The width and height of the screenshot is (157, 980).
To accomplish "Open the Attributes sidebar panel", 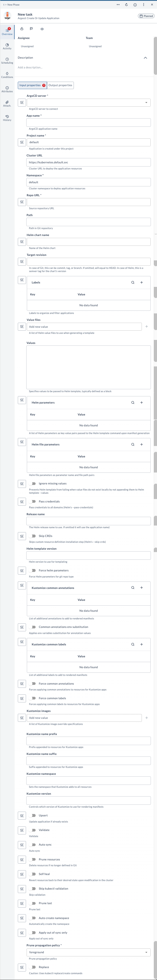I will (x=7, y=89).
